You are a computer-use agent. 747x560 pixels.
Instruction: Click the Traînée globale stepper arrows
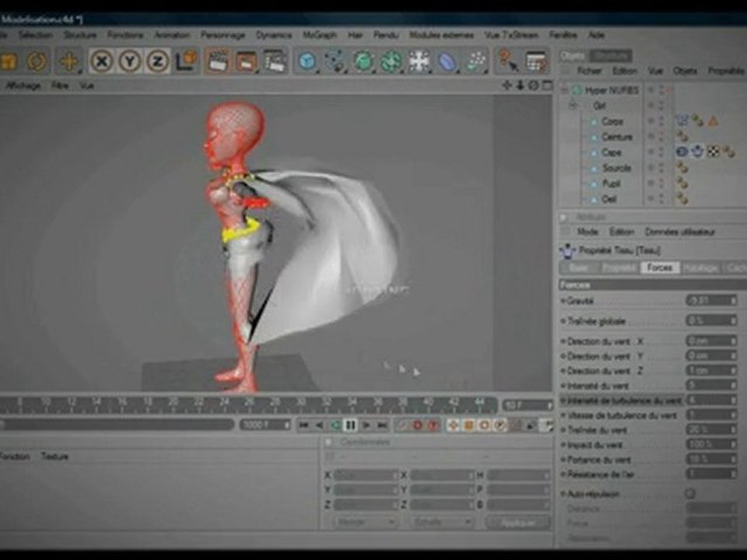pyautogui.click(x=733, y=320)
